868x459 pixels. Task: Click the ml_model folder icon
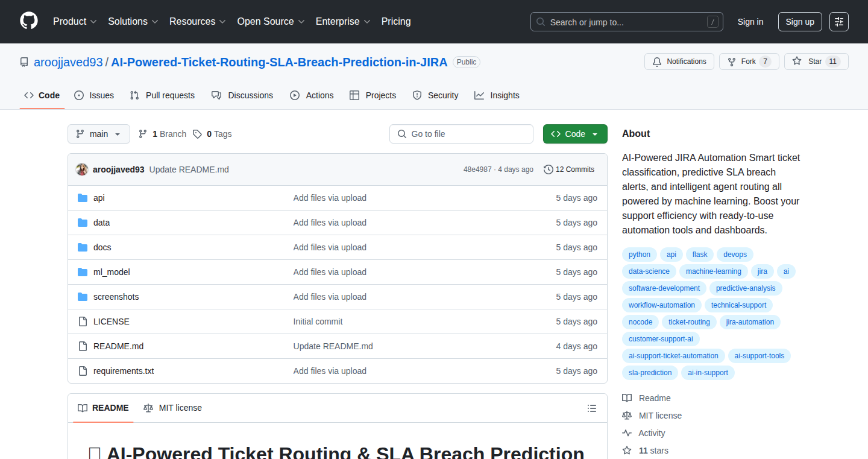83,272
